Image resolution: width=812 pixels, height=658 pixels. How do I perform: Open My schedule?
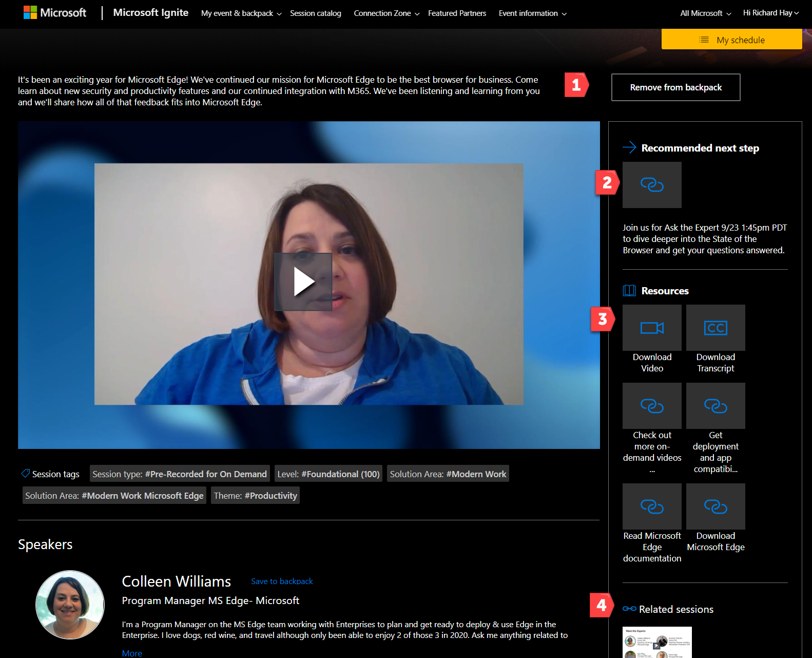[731, 40]
